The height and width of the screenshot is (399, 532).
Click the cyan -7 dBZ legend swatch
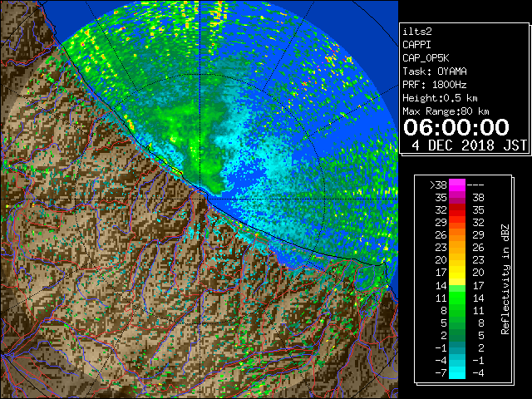pyautogui.click(x=457, y=372)
